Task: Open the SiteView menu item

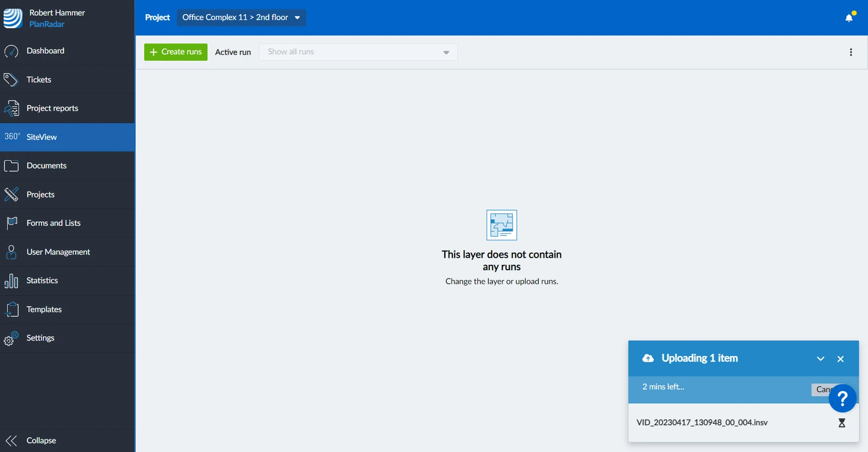Action: pos(67,137)
